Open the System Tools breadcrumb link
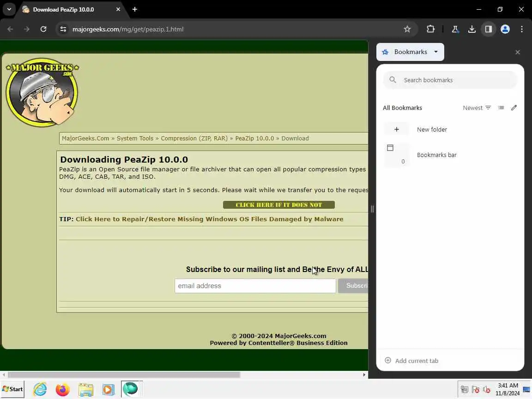Image resolution: width=532 pixels, height=399 pixels. 135,139
